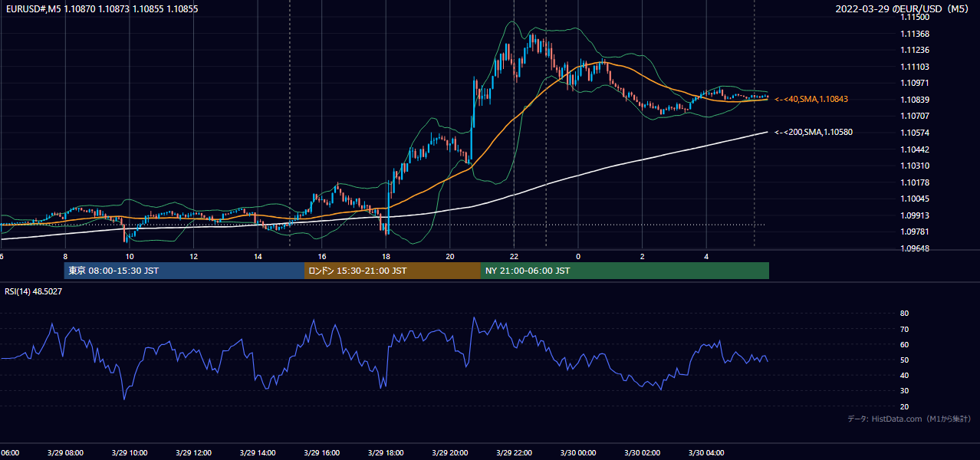Viewport: 980px width, 460px height.
Task: Click bottom time label 3/30 04:00
Action: 706,452
